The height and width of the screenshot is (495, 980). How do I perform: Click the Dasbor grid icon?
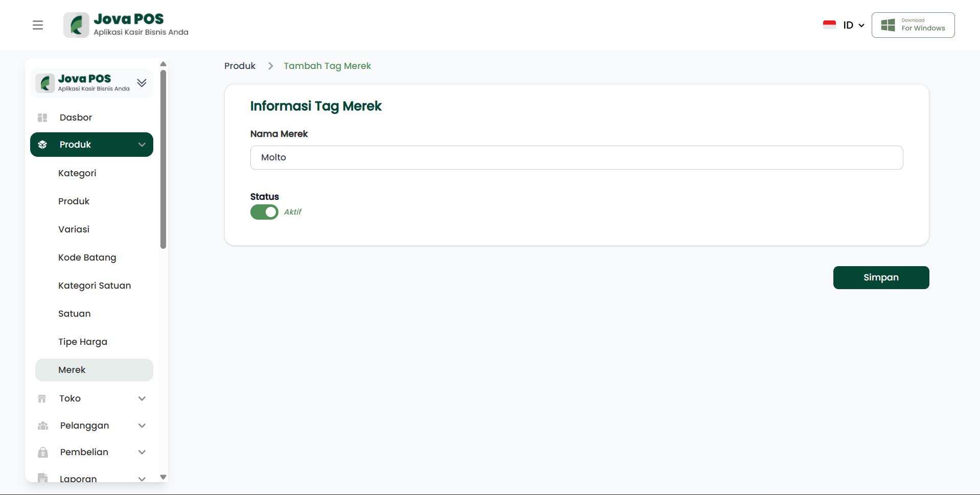(x=42, y=117)
